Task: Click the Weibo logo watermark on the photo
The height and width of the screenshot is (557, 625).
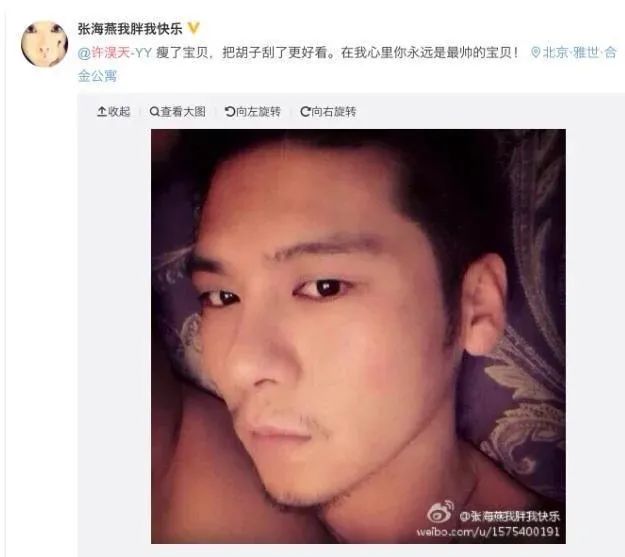Action: (x=440, y=512)
